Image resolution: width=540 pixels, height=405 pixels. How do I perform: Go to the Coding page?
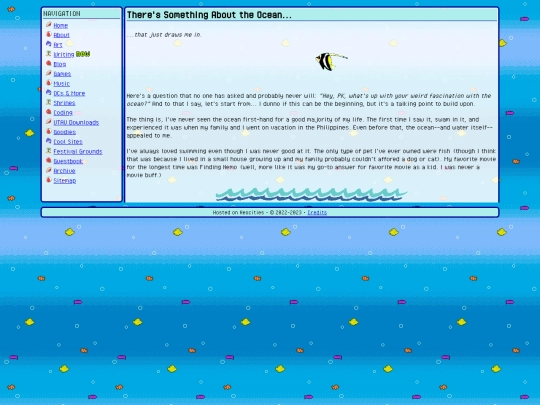point(63,113)
